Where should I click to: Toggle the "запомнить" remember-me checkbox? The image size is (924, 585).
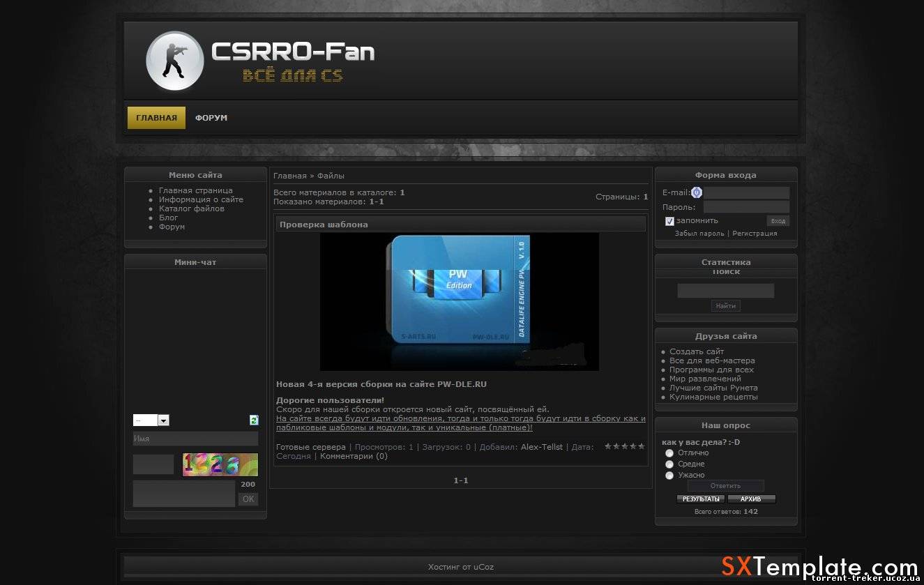click(x=669, y=221)
